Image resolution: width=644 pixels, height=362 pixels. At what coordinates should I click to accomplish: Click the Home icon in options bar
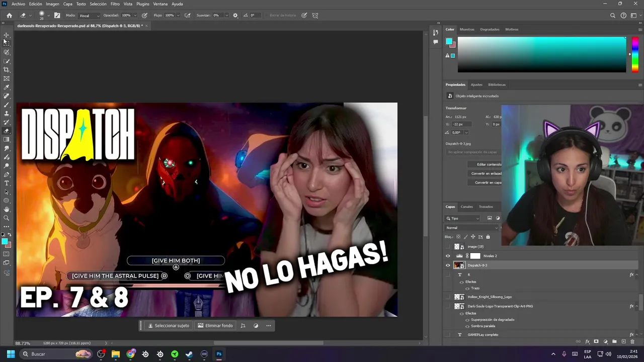pyautogui.click(x=9, y=15)
